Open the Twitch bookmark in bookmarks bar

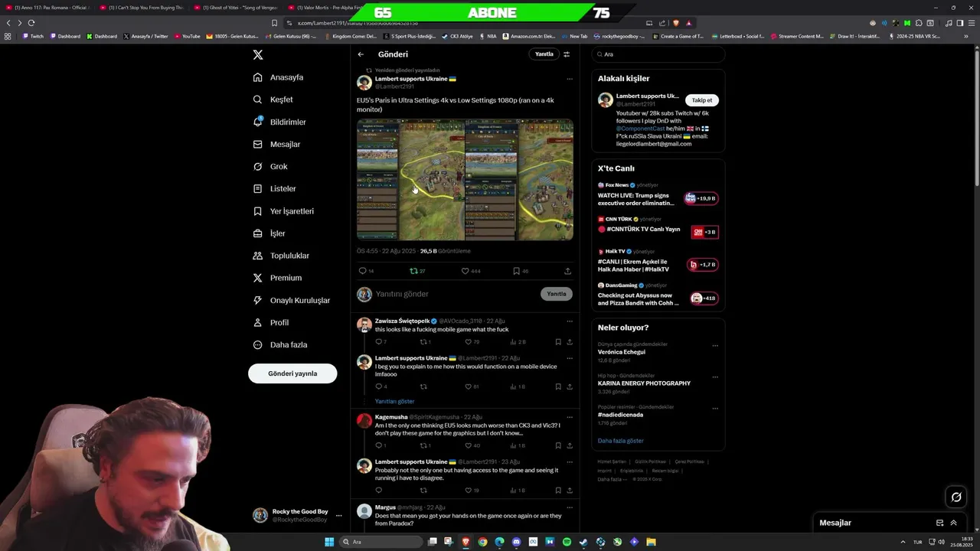[x=33, y=36]
